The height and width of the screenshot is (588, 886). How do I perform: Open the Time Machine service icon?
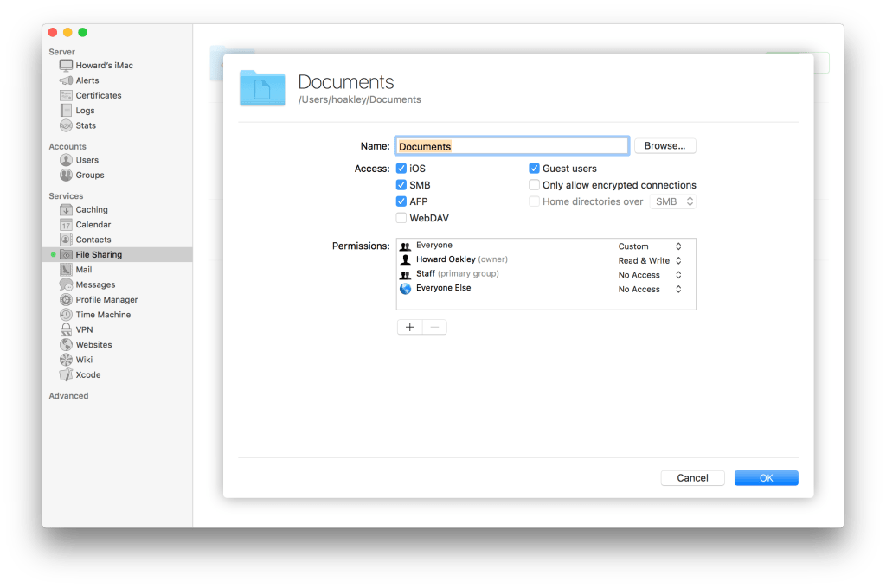67,315
